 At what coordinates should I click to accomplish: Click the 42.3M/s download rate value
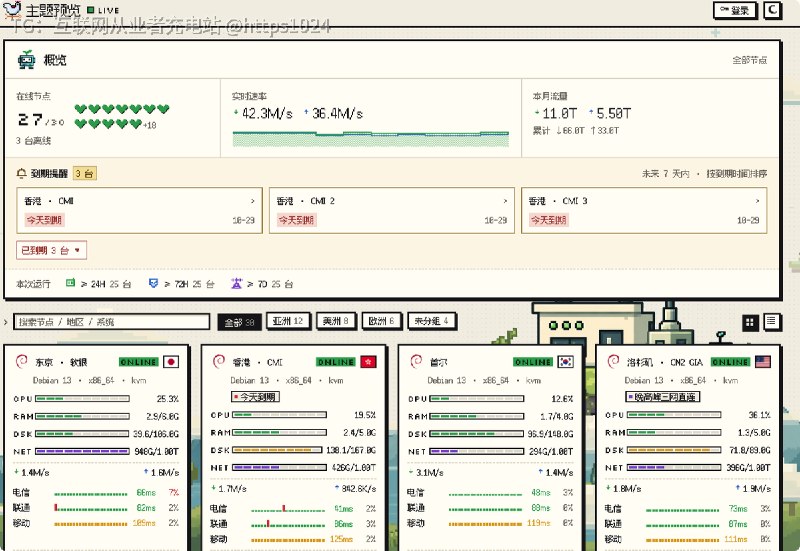(267, 114)
